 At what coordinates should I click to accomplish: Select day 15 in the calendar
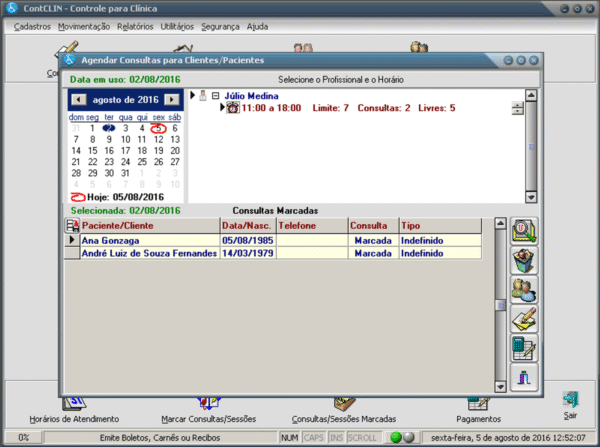[x=92, y=151]
